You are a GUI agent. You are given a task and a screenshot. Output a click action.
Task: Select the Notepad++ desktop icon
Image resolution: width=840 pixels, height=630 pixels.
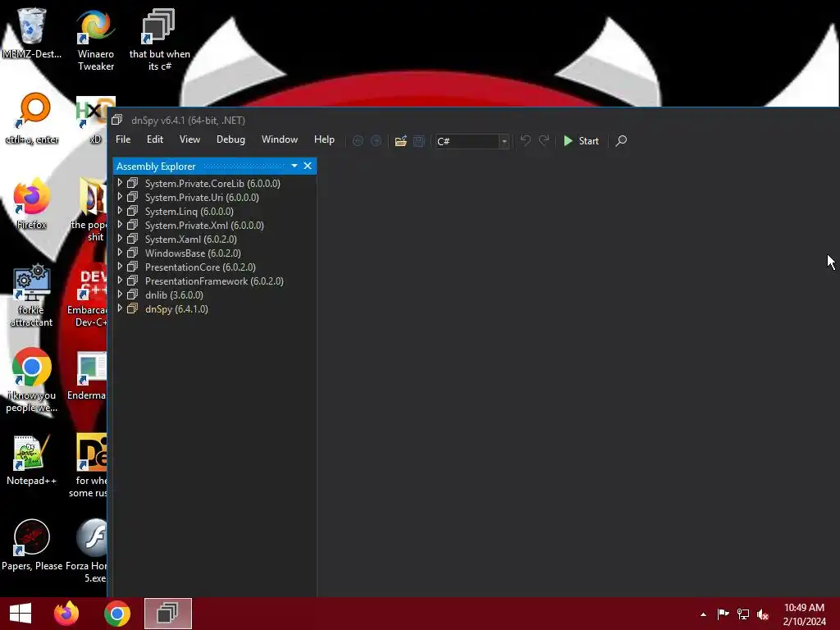tap(32, 461)
